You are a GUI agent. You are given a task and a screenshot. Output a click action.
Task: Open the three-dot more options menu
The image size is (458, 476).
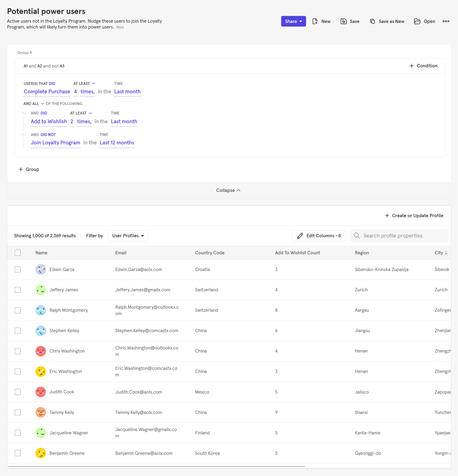pyautogui.click(x=446, y=21)
